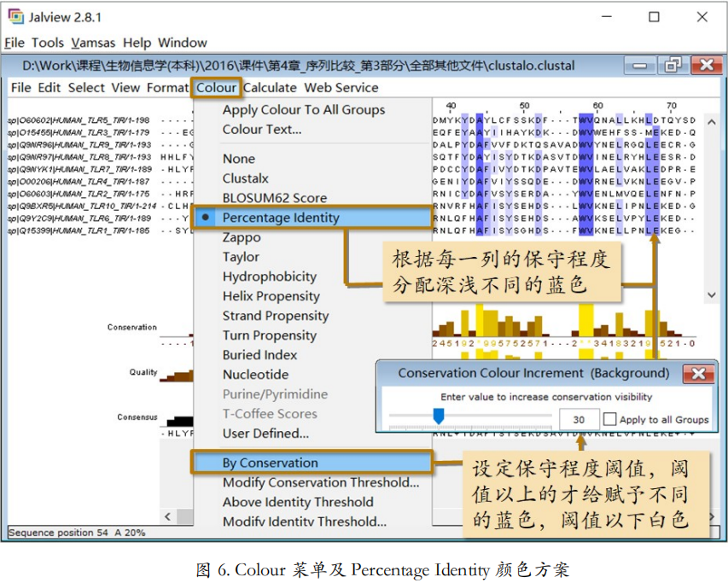Open the File menu of Jalview desktop
The width and height of the screenshot is (728, 583).
tap(15, 43)
